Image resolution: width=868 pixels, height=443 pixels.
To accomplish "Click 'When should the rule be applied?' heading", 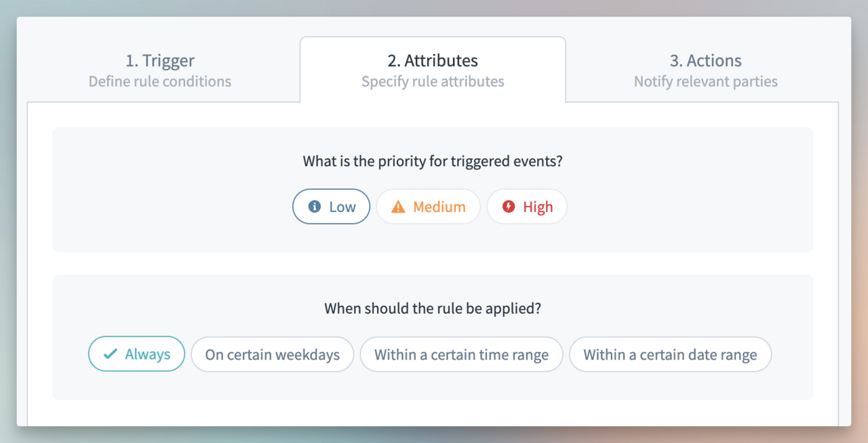I will 433,308.
